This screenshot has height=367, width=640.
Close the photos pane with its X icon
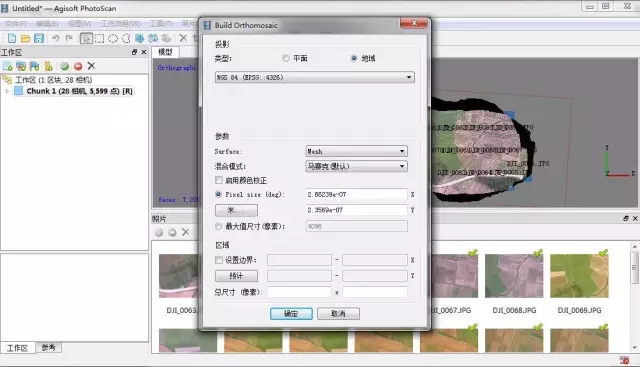pyautogui.click(x=635, y=219)
